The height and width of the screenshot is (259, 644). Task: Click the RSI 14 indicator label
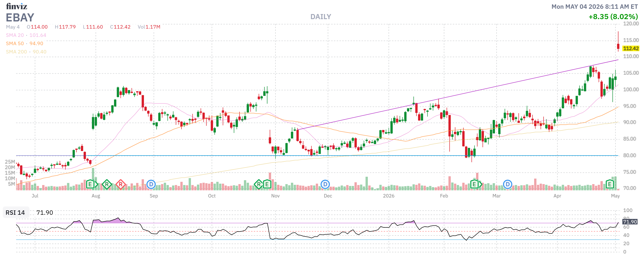point(15,212)
